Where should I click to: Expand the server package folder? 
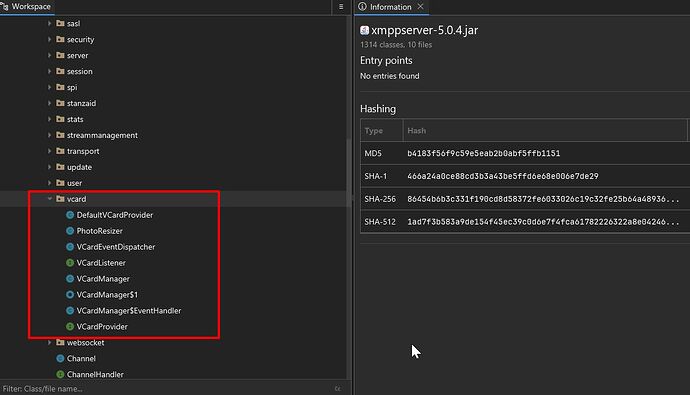[x=49, y=55]
